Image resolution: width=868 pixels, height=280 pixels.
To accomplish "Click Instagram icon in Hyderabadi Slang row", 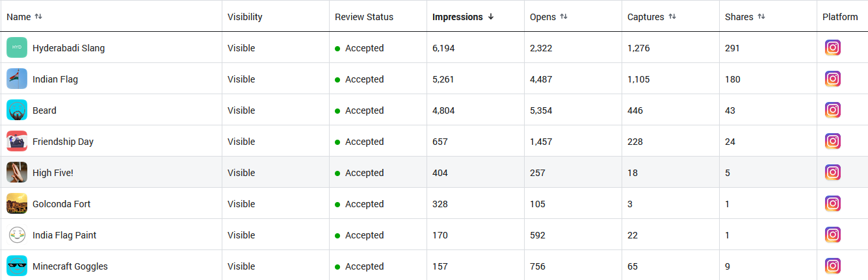I will point(833,47).
